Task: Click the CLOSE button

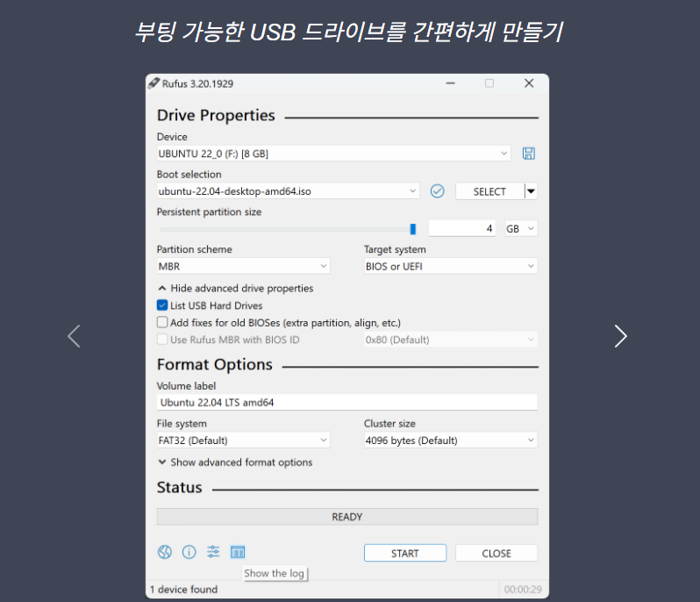Action: [496, 553]
